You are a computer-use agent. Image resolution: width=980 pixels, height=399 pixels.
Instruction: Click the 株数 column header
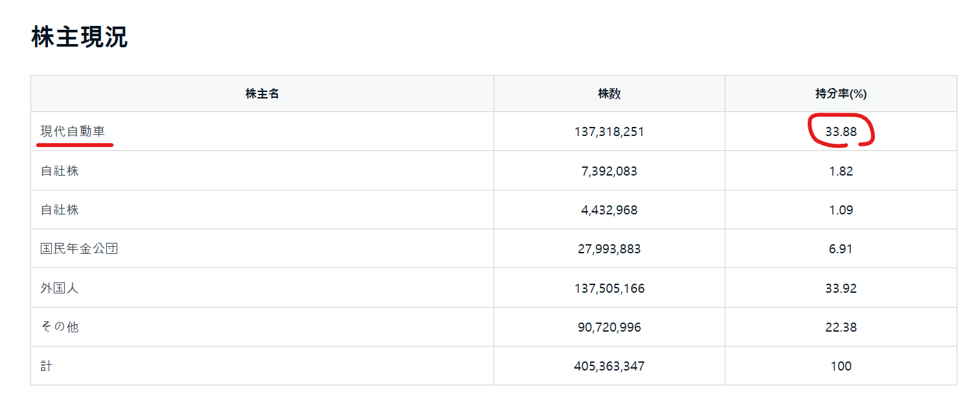[609, 94]
